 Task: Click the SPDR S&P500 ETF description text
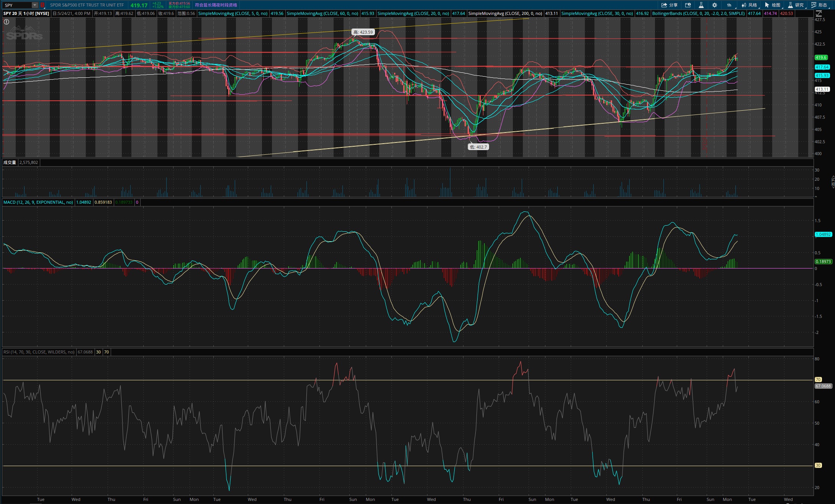[87, 5]
